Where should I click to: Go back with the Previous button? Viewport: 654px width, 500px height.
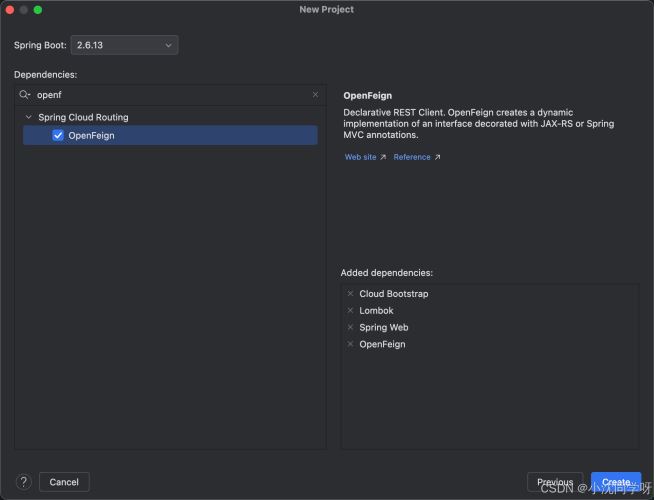(x=555, y=482)
